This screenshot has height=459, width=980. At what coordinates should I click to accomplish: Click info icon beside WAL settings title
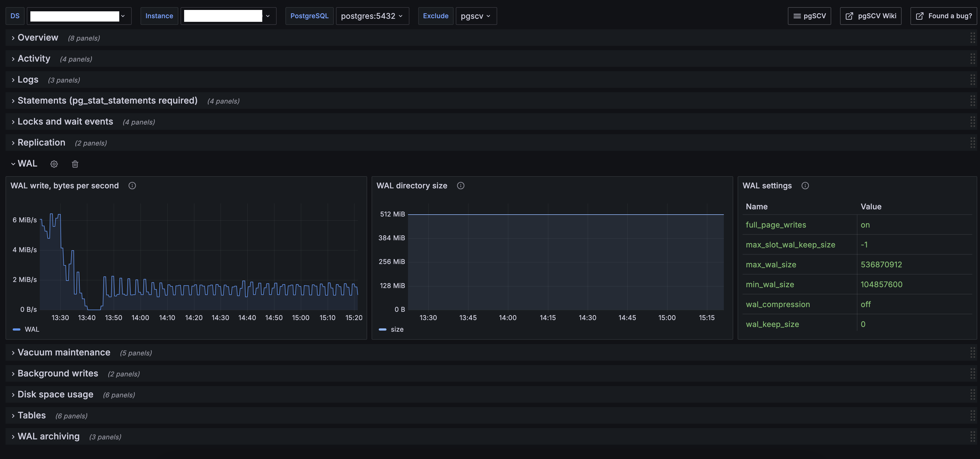pos(805,186)
